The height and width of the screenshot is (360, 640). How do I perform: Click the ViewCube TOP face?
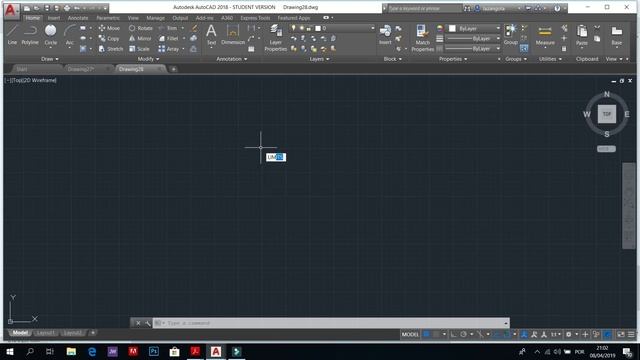(x=607, y=114)
